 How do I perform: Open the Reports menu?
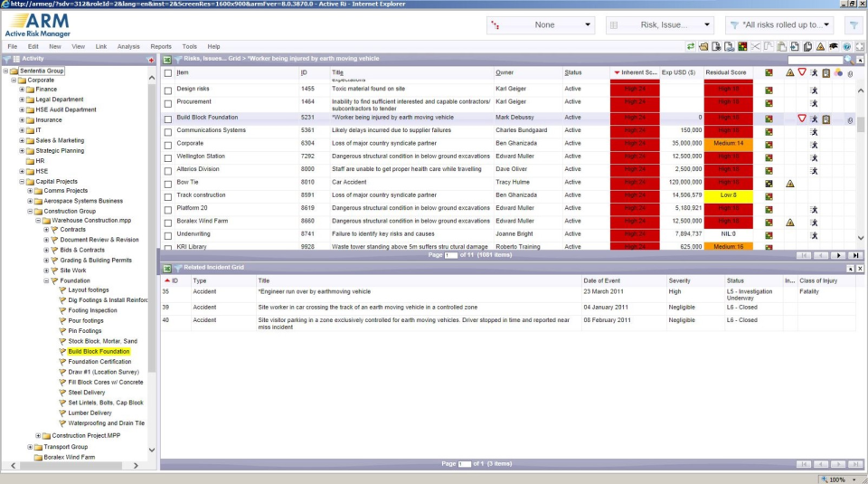click(161, 47)
